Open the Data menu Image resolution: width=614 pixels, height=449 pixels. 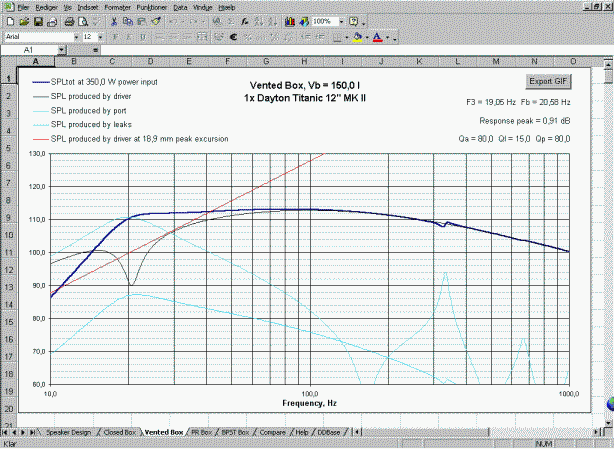180,7
